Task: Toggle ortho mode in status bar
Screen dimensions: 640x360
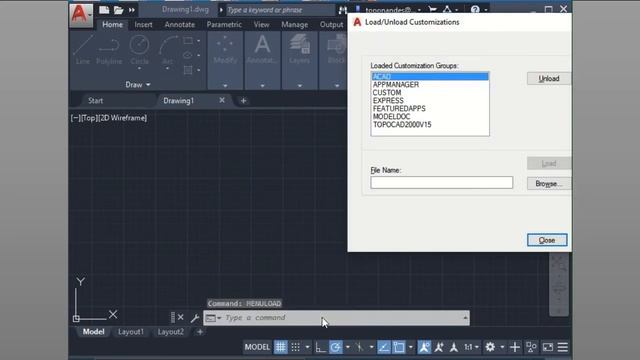Action: point(320,347)
